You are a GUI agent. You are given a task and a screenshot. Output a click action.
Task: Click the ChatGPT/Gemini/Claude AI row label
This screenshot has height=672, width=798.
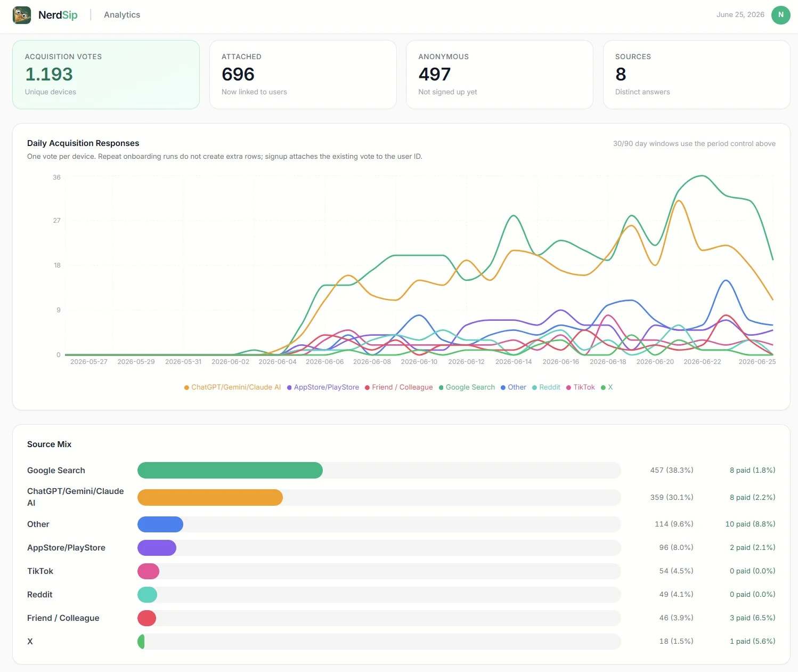click(75, 497)
